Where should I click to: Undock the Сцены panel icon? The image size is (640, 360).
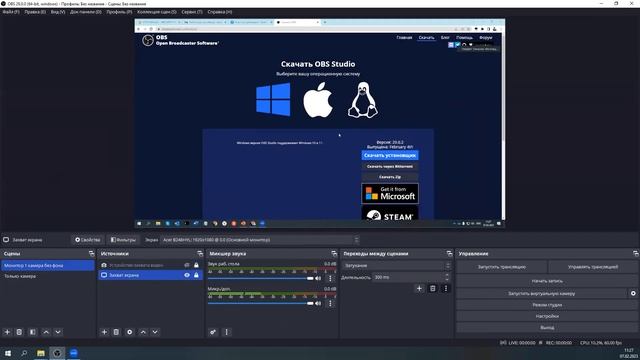(91, 253)
